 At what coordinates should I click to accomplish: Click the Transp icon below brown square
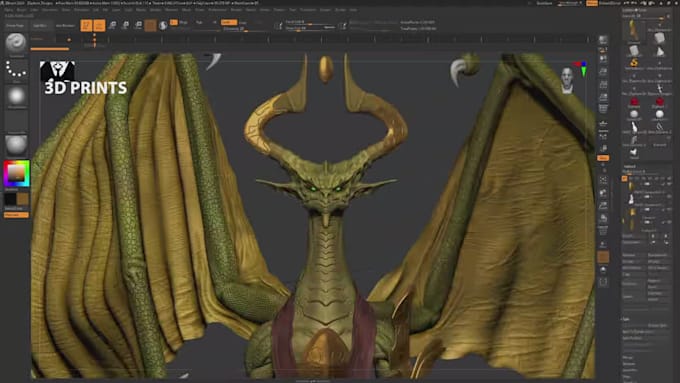(x=603, y=270)
